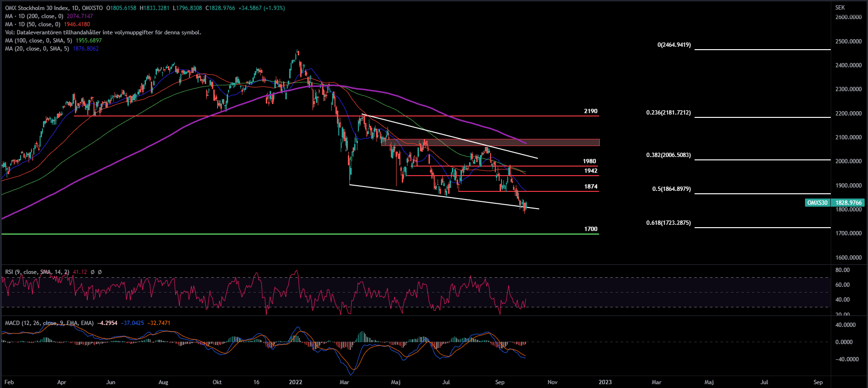The width and height of the screenshot is (868, 388).
Task: Select the 1874 support level label
Action: (590, 187)
